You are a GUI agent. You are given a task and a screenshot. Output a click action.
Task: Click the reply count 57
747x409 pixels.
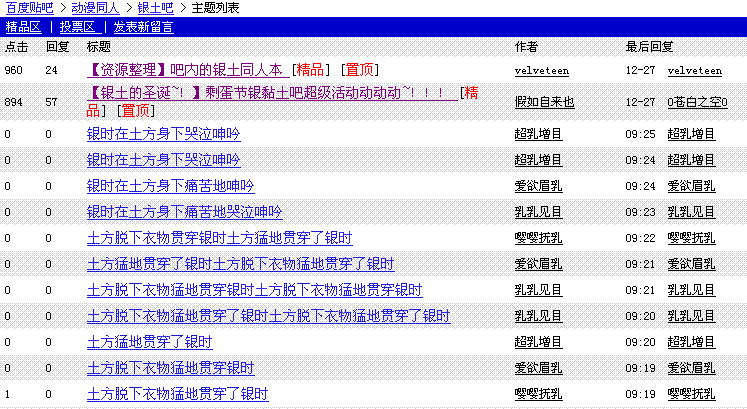pos(51,102)
